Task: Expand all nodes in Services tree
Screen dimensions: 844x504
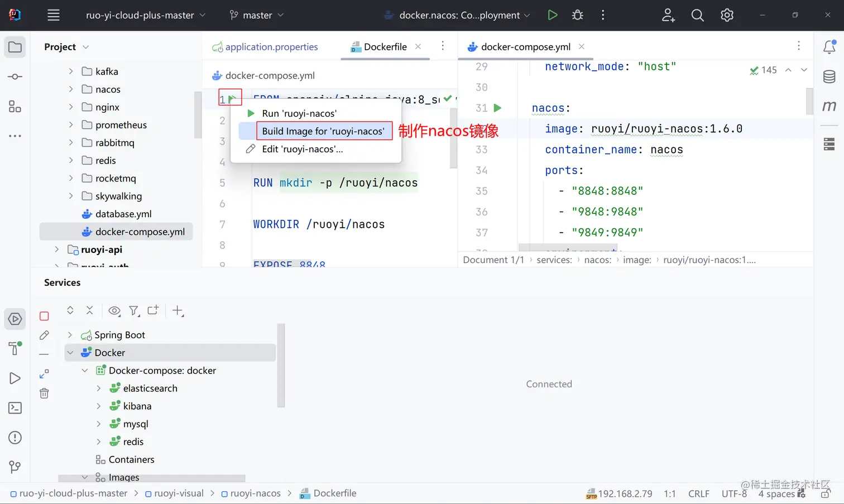Action: pyautogui.click(x=70, y=310)
